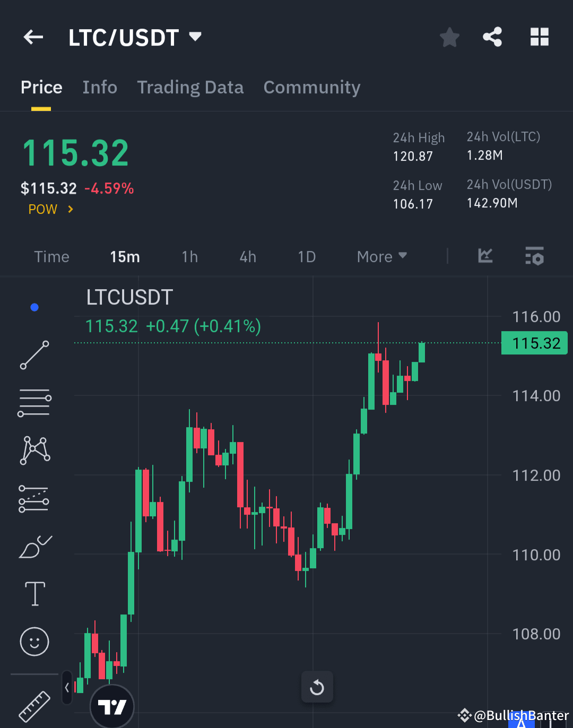Toggle the favorite star for LTC/USDT
This screenshot has width=573, height=728.
click(x=449, y=37)
